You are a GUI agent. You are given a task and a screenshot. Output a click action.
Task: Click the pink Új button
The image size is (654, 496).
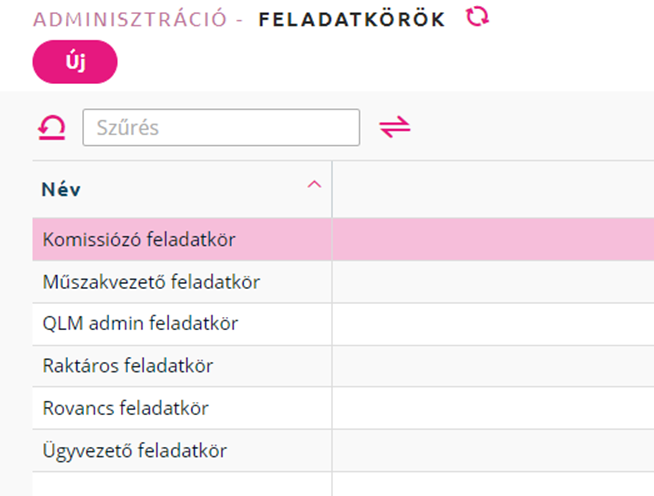tap(75, 62)
